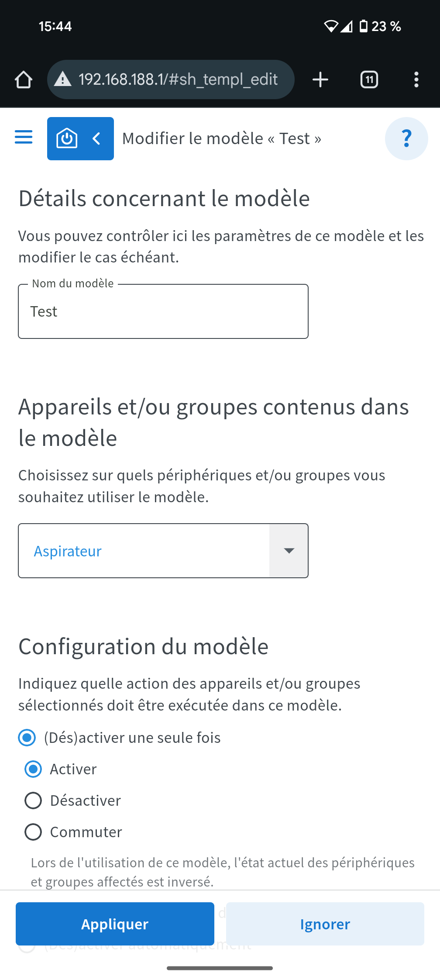The image size is (440, 980).
Task: Tap the battery status indicator
Action: point(363,26)
